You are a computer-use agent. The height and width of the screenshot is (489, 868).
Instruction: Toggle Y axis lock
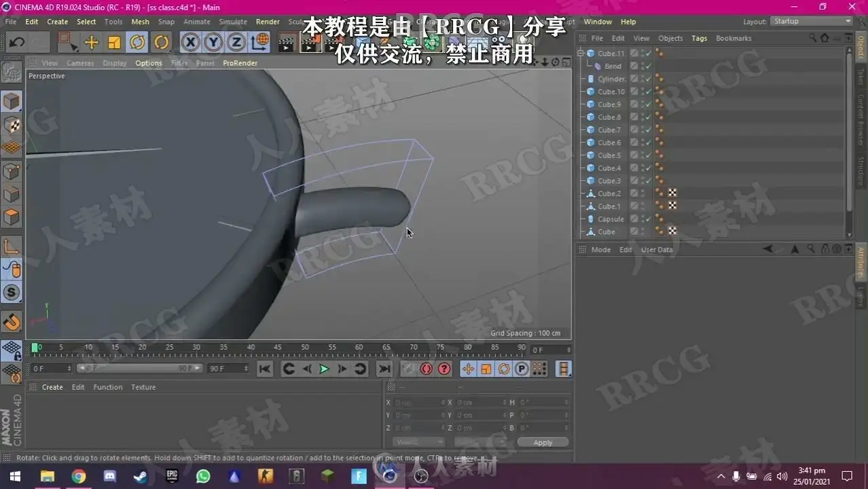(213, 43)
